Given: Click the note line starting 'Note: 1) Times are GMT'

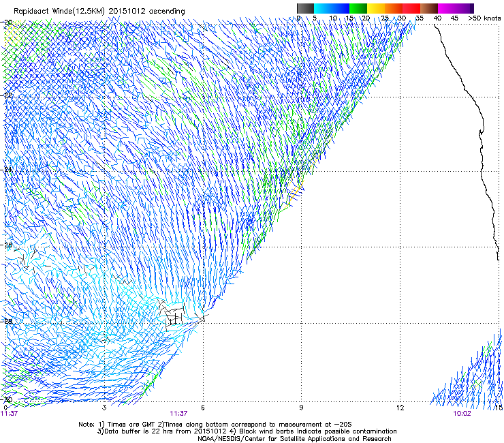Looking at the screenshot, I should [x=215, y=425].
